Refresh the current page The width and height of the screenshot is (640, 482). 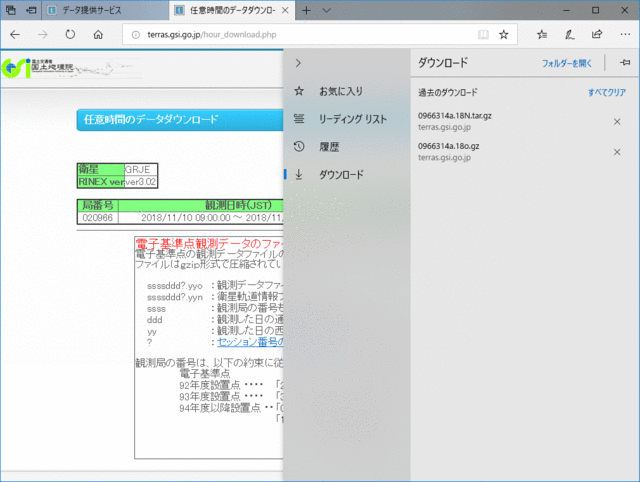tap(70, 35)
